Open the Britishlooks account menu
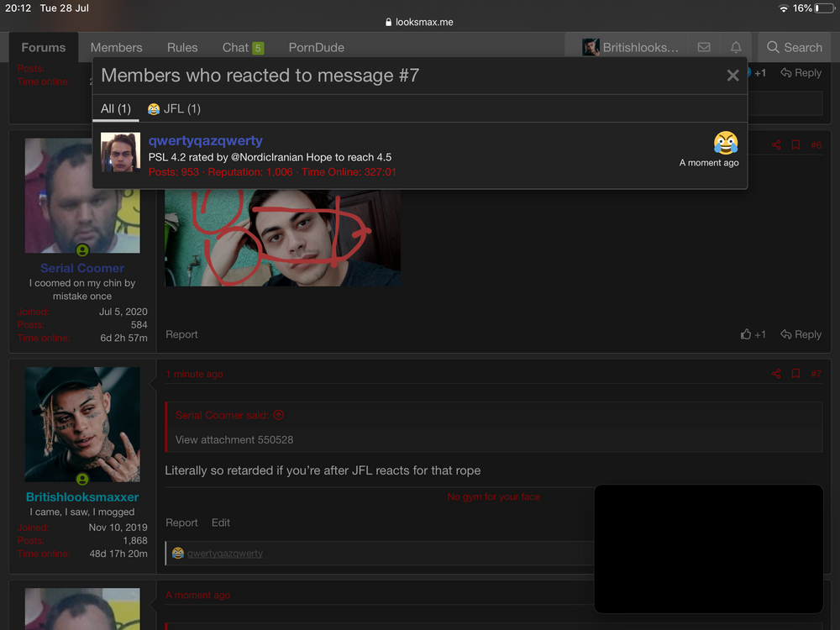Image resolution: width=840 pixels, height=630 pixels. point(631,48)
